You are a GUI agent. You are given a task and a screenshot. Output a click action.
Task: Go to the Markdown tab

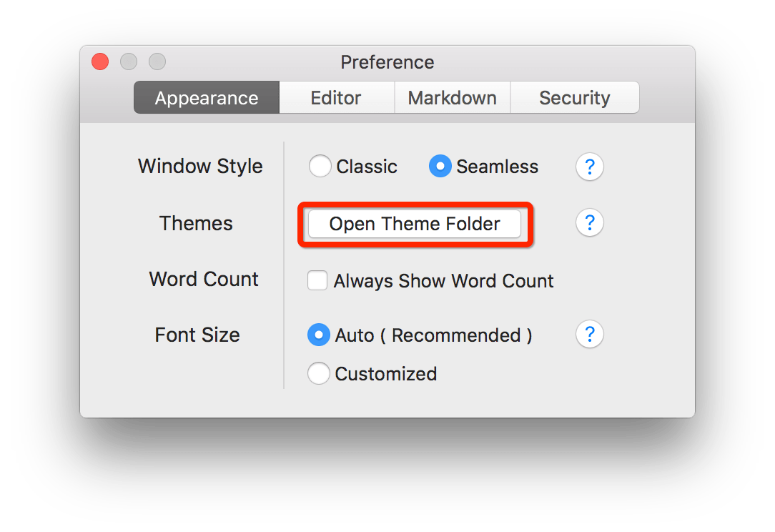click(453, 97)
